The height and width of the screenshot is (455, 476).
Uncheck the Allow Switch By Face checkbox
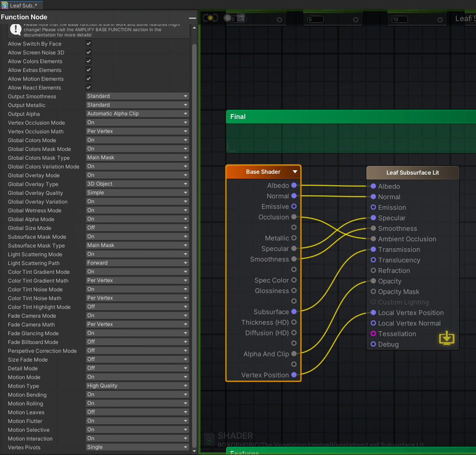[88, 43]
